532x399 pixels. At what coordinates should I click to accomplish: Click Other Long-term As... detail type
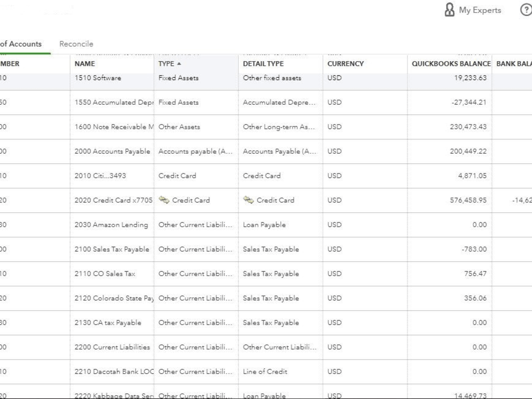[x=279, y=127]
